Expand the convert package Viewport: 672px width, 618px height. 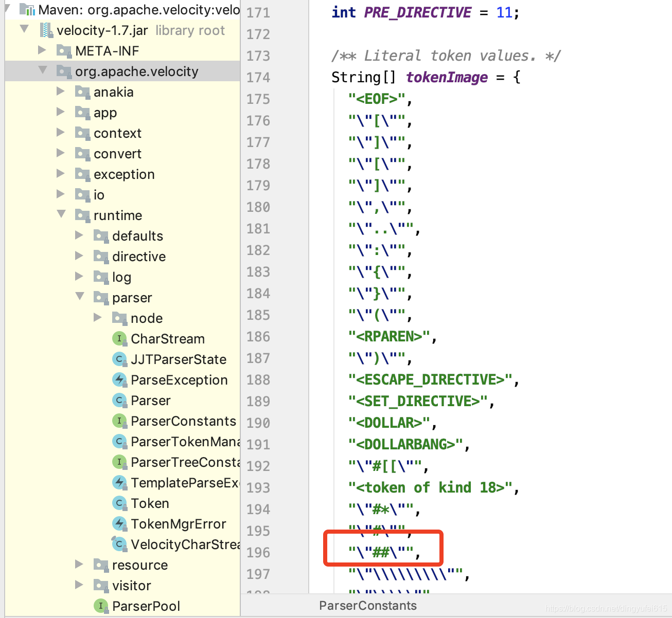[61, 153]
